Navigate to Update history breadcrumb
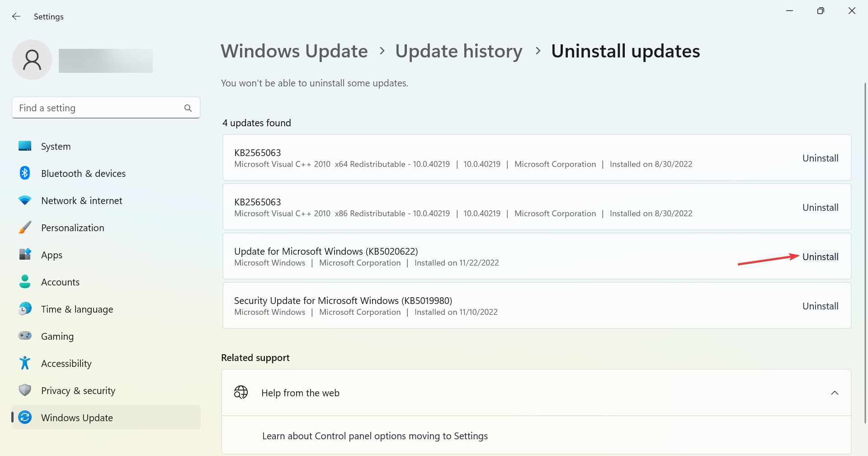Image resolution: width=868 pixels, height=456 pixels. coord(459,51)
